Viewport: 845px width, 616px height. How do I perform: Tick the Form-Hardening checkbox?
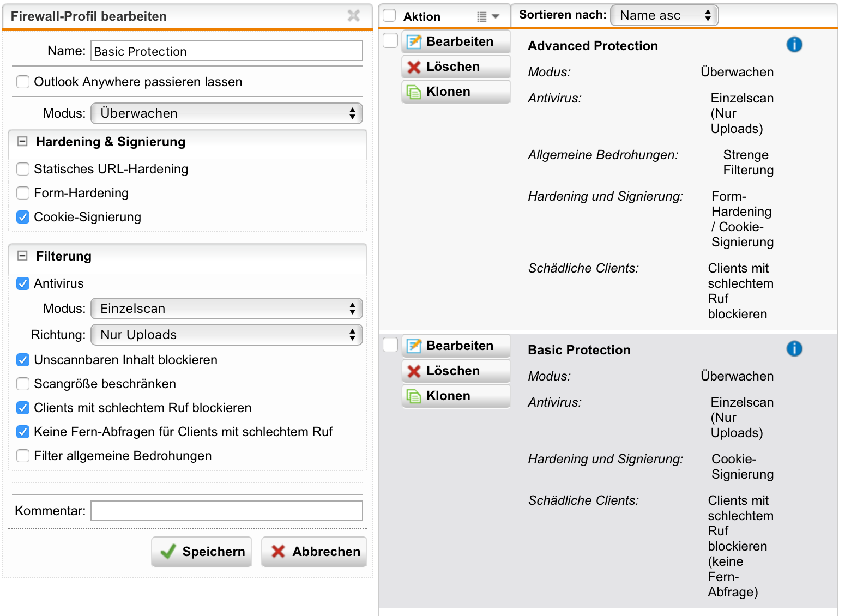[x=23, y=193]
